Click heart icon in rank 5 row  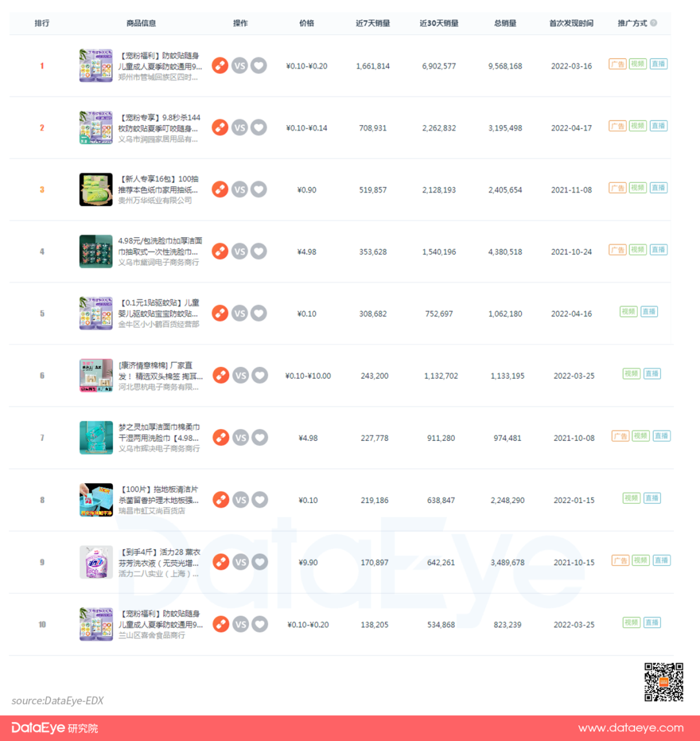pyautogui.click(x=259, y=313)
